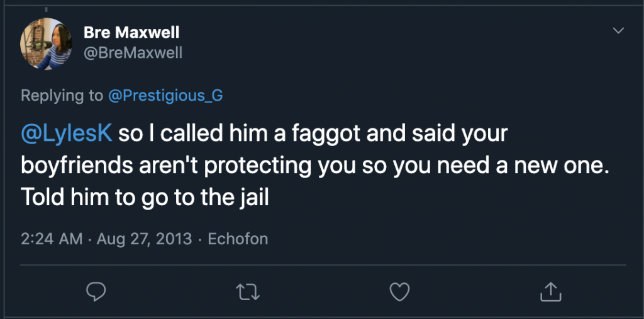Click the dot separator before Echofon

click(199, 239)
